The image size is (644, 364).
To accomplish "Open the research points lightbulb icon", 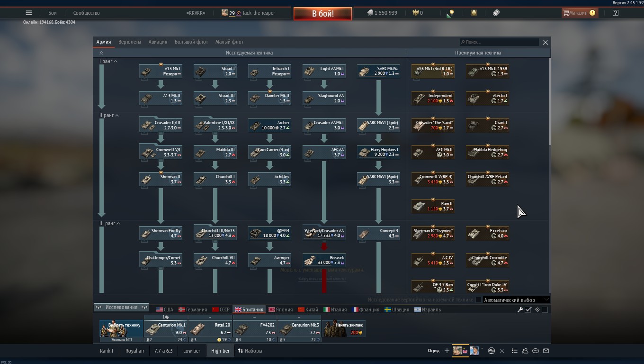I will click(451, 13).
